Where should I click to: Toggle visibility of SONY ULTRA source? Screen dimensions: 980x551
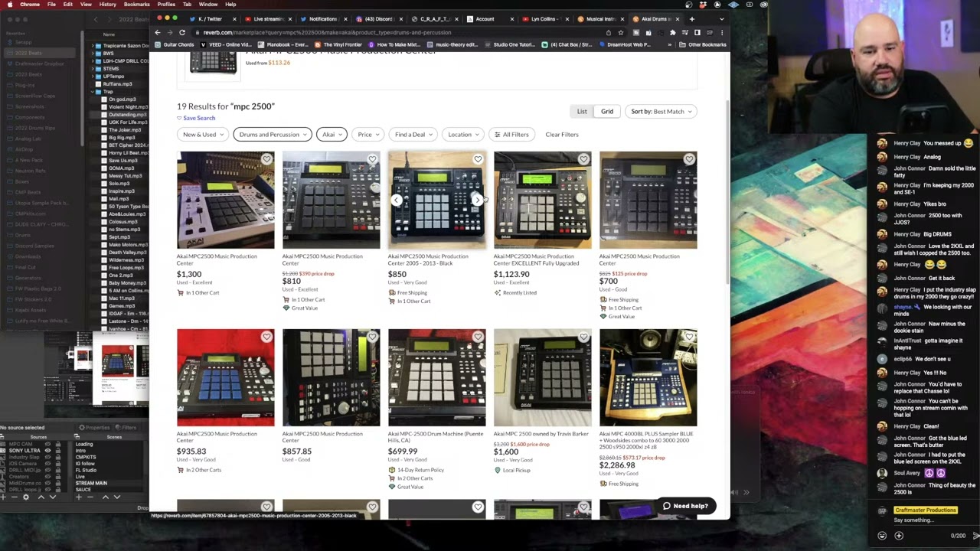coord(47,451)
